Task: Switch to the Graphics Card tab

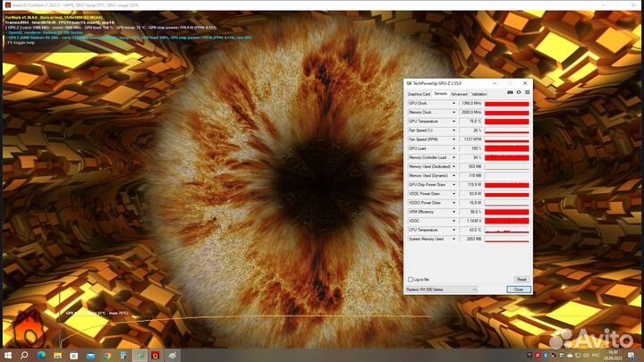Action: click(419, 93)
